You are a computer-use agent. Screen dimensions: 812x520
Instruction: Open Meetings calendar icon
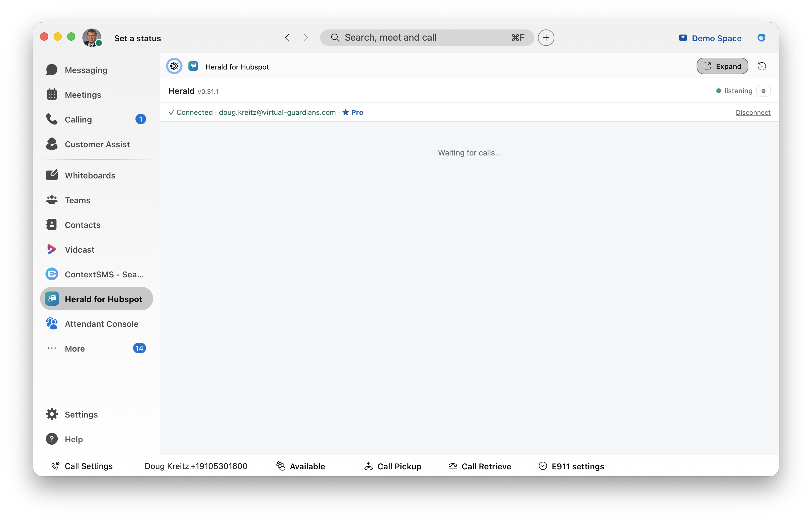click(52, 95)
